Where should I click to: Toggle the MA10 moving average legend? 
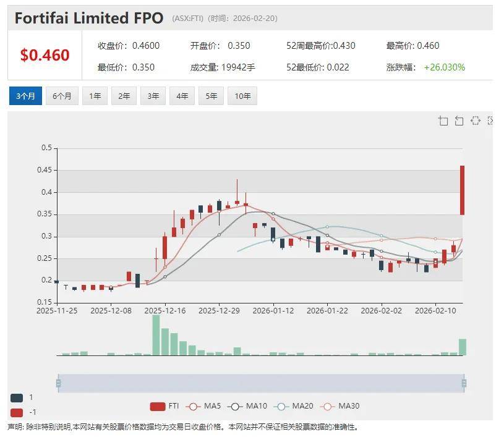click(248, 406)
